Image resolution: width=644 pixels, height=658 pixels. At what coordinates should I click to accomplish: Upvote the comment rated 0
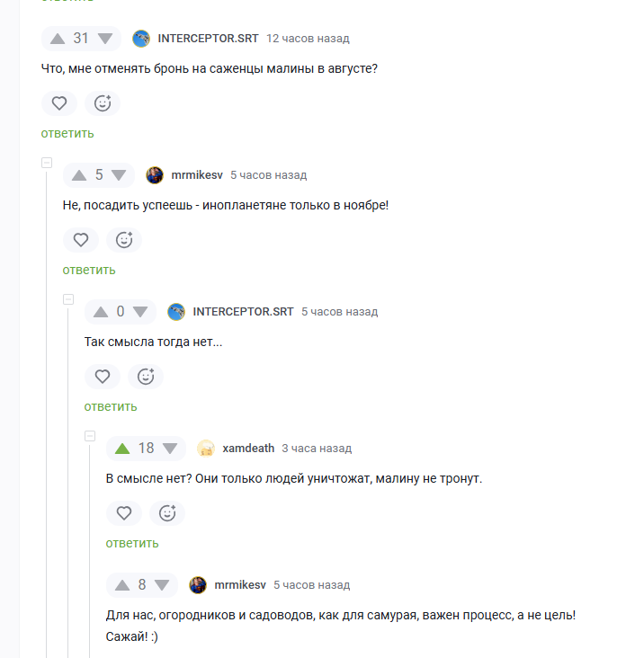point(101,312)
